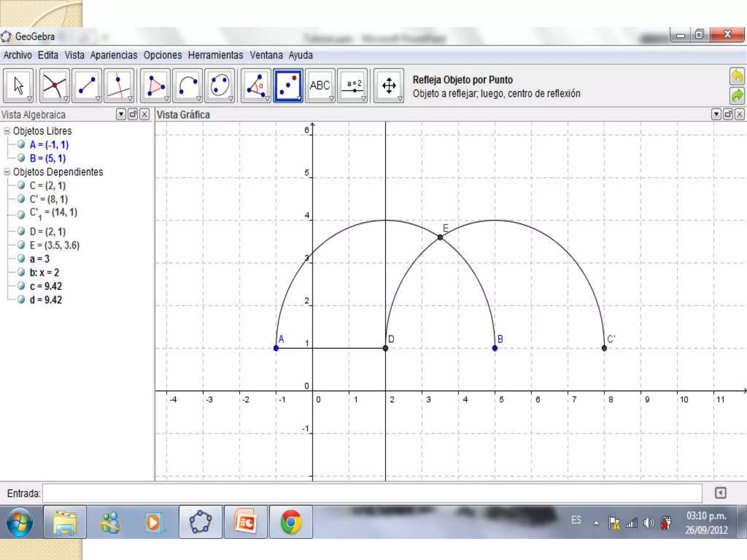The image size is (747, 560).
Task: Hide point E using its visibility bullet
Action: 22,245
